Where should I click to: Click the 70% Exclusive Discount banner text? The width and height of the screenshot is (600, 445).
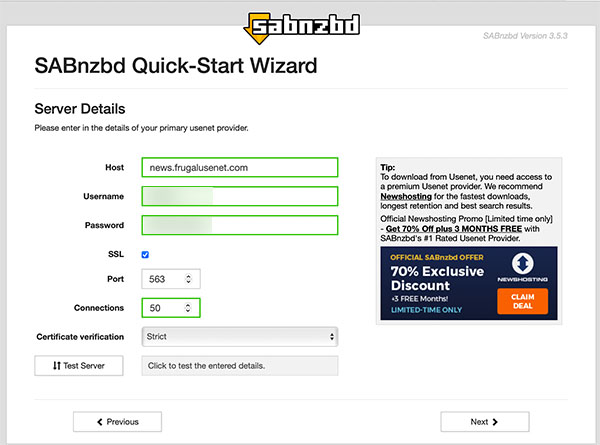(x=437, y=279)
